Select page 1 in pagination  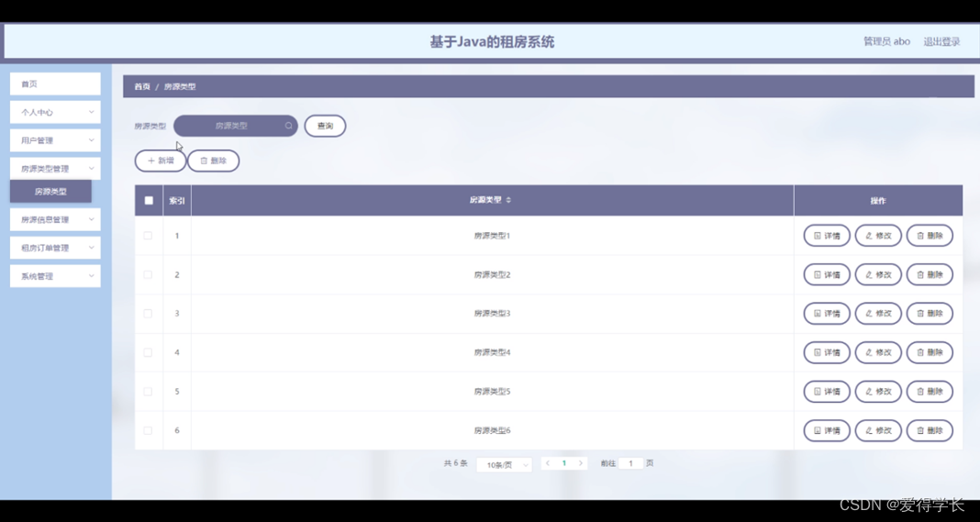(563, 463)
